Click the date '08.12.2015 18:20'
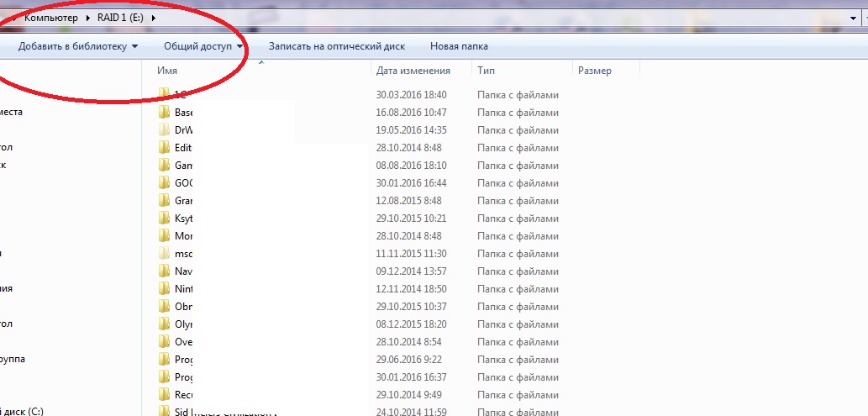868x416 pixels. pyautogui.click(x=411, y=324)
